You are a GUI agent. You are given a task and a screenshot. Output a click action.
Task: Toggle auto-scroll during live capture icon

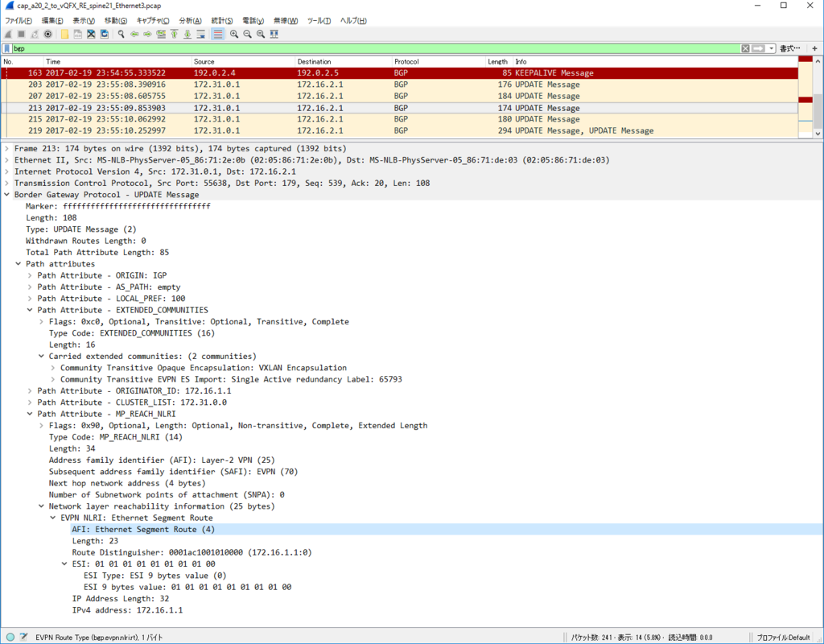200,34
